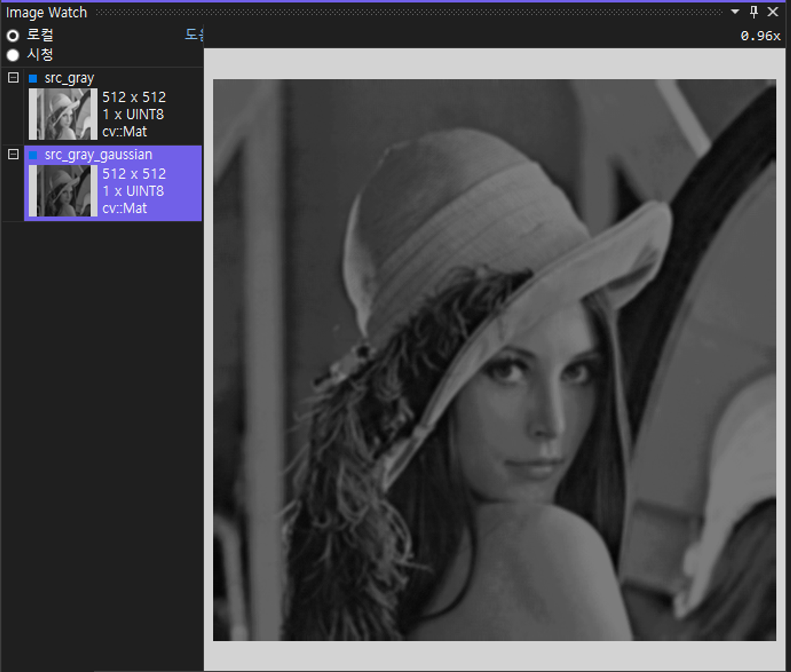Image resolution: width=791 pixels, height=672 pixels.
Task: Collapse the src_gray_gaussian entry
Action: tap(13, 154)
